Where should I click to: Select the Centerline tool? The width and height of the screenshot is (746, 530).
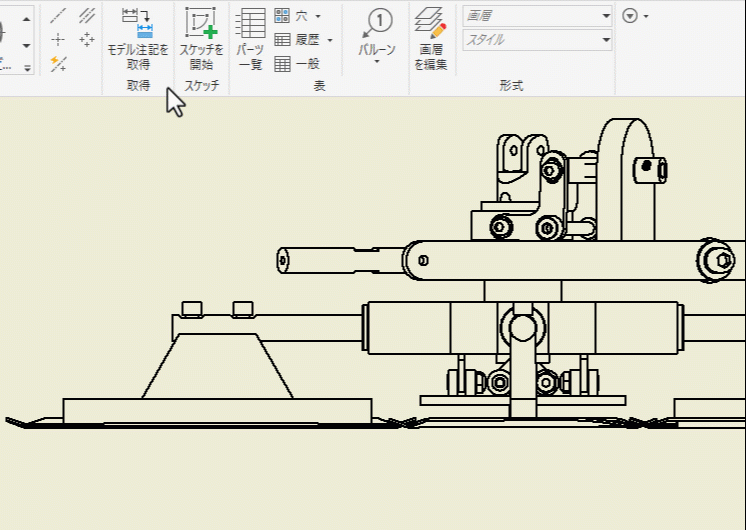pos(58,16)
